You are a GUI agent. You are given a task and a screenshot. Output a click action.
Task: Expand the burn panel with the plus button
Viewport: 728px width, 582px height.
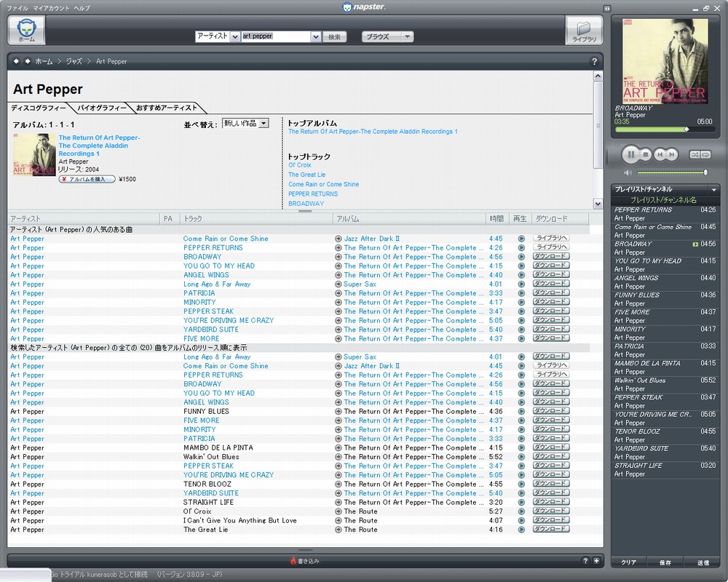tap(596, 561)
